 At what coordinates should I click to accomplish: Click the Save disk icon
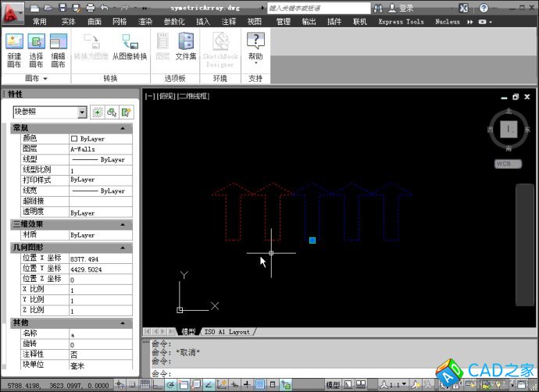(x=62, y=8)
